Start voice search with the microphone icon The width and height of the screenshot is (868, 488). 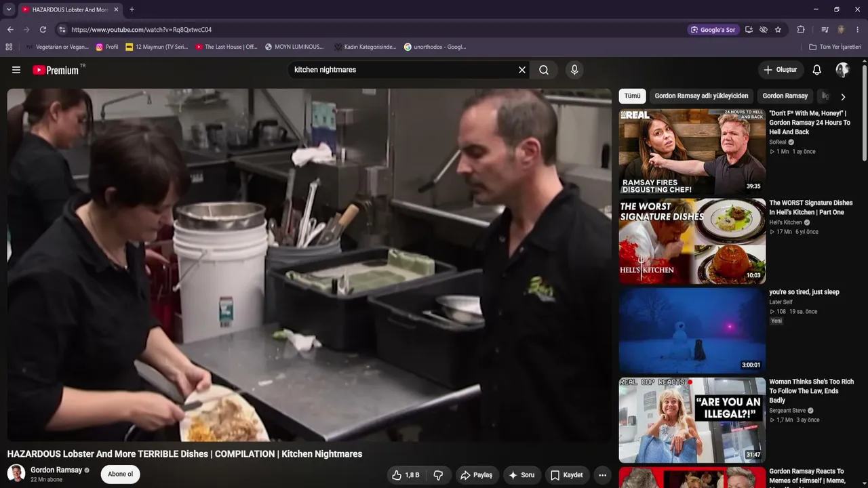(574, 70)
